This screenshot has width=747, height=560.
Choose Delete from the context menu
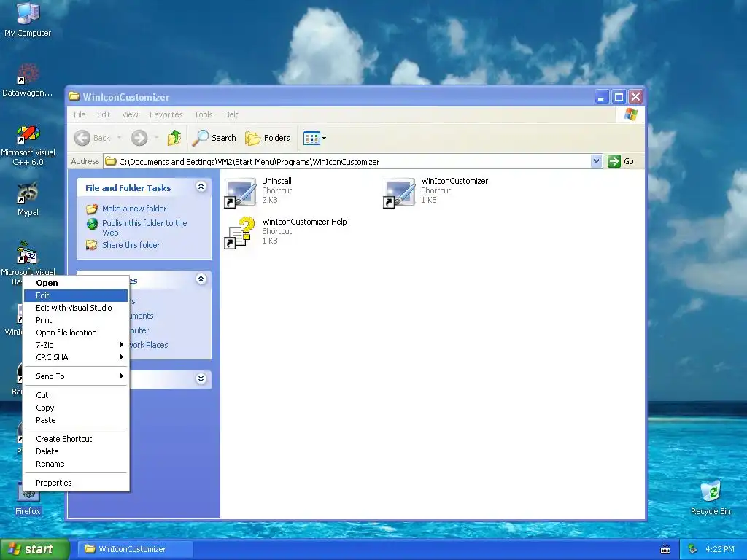point(76,451)
